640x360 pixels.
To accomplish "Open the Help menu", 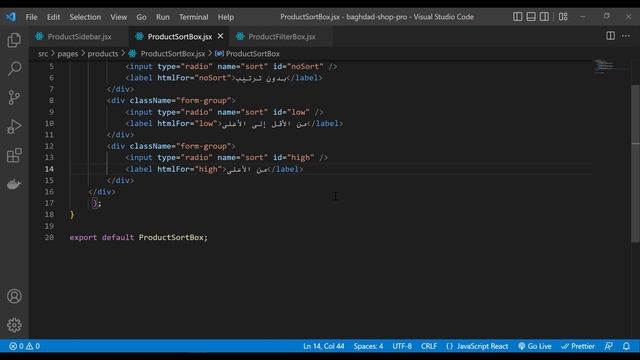I will pos(225,17).
